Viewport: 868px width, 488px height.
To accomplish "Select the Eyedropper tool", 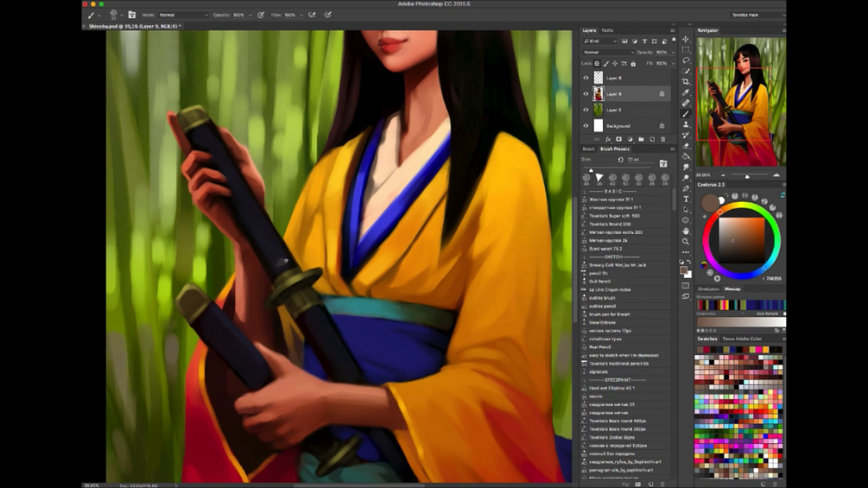I will click(x=685, y=92).
